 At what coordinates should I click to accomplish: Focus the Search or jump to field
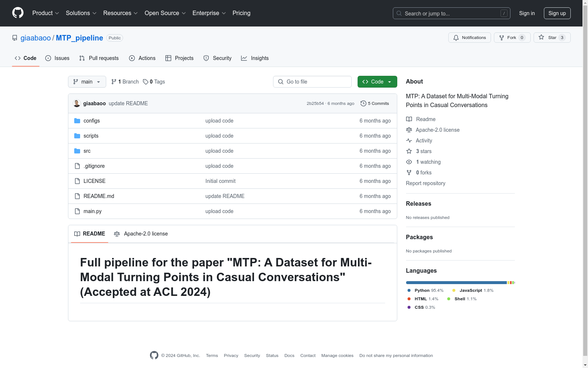452,13
